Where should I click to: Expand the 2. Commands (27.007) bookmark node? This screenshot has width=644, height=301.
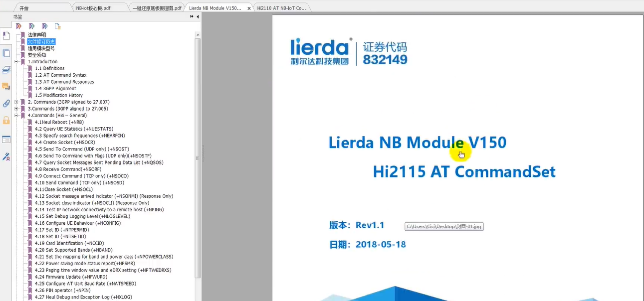[x=16, y=102]
